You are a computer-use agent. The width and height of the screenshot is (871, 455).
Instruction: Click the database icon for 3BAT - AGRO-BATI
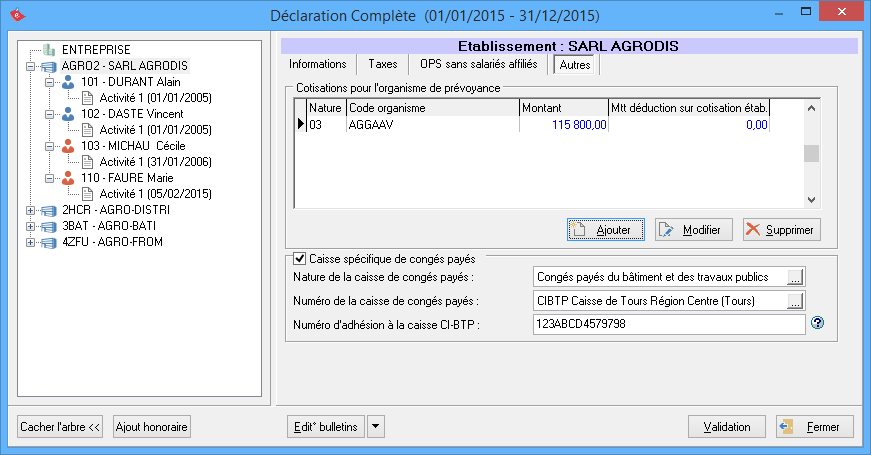pyautogui.click(x=48, y=226)
